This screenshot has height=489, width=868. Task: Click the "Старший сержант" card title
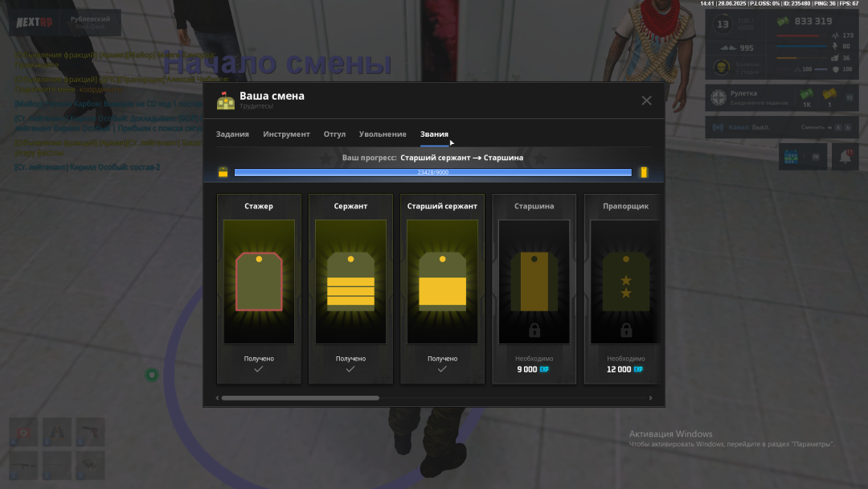tap(442, 206)
